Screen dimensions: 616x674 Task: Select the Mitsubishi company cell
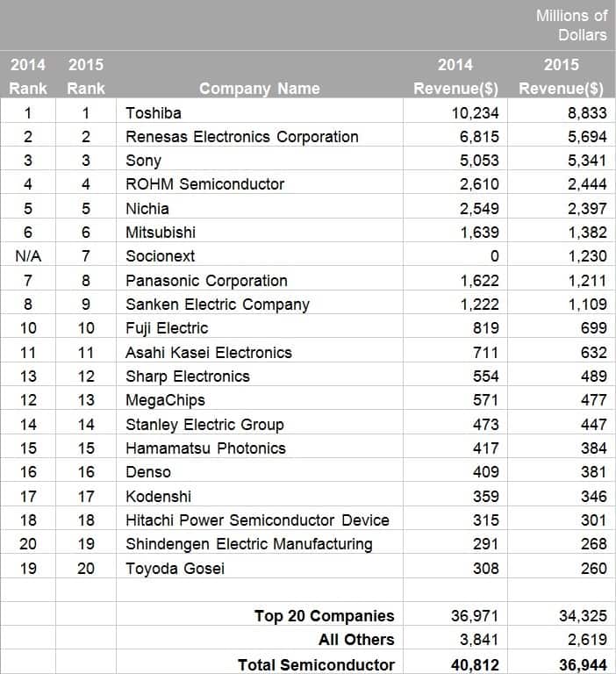259,232
